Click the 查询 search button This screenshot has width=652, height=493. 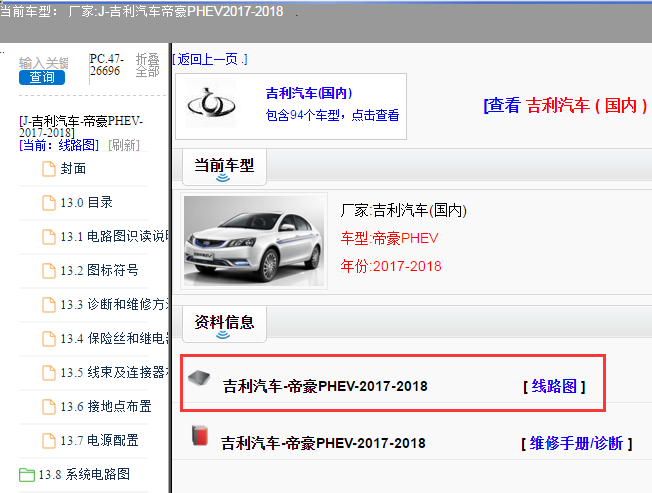pyautogui.click(x=42, y=77)
